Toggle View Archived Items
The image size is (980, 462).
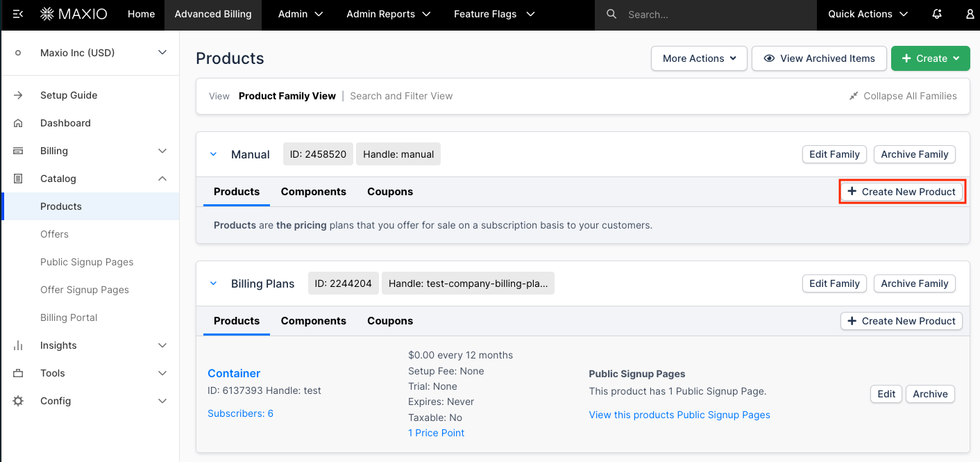click(x=819, y=58)
